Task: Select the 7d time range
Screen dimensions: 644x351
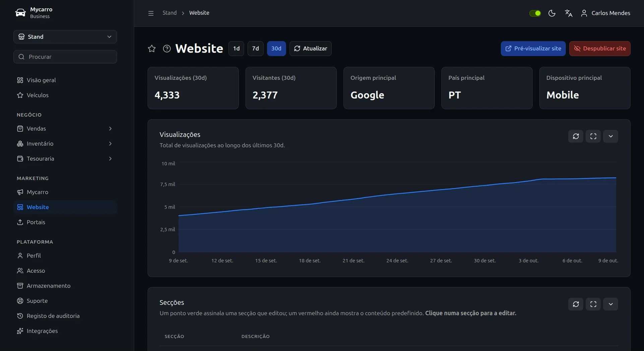Action: (255, 49)
